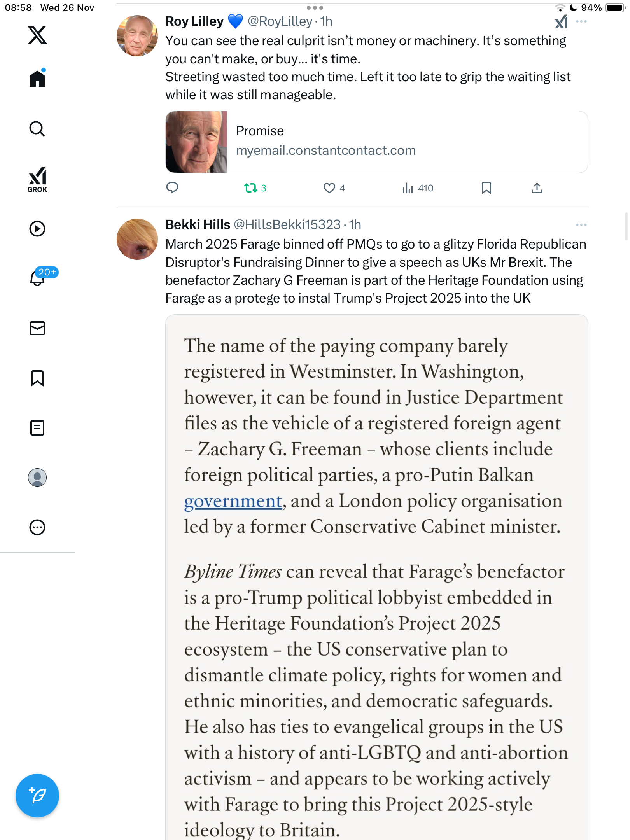
Task: Open the Promise constantcontact link card
Action: coord(376,142)
